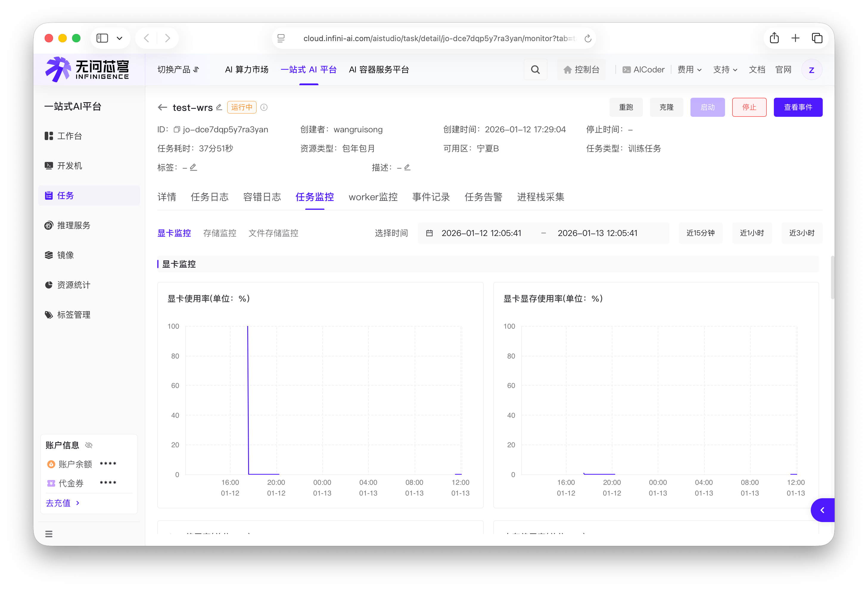This screenshot has height=590, width=868.
Task: Go back using the left arrow icon
Action: 162,107
